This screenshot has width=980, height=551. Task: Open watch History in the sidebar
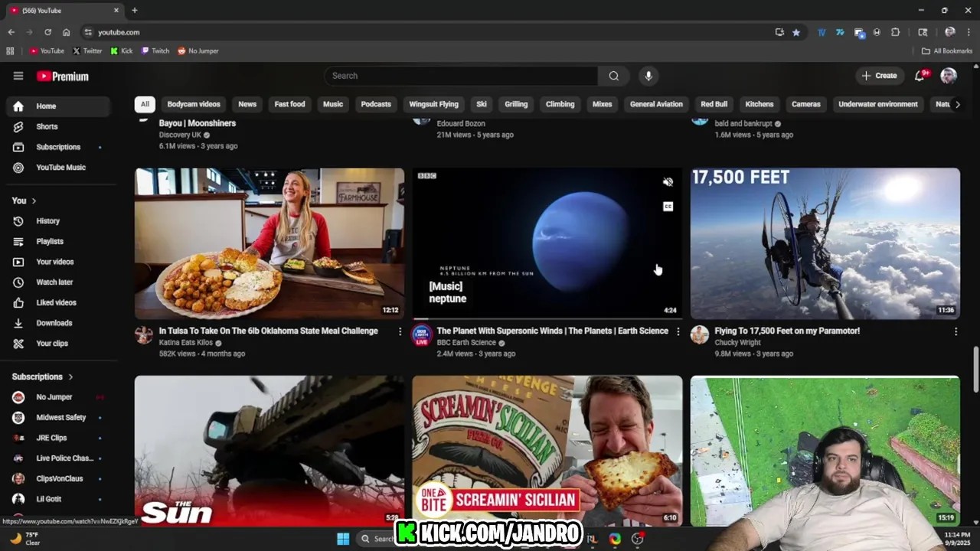click(58, 220)
